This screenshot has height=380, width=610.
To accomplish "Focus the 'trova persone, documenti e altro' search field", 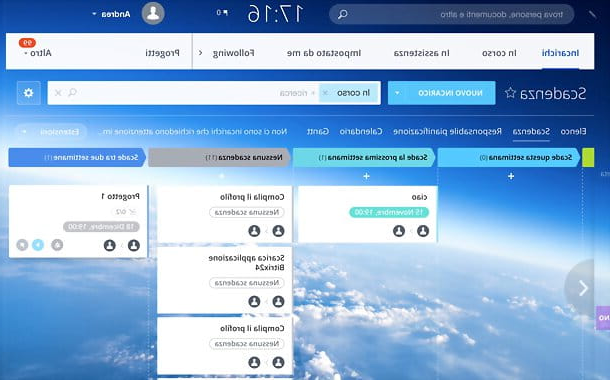I will (x=451, y=14).
